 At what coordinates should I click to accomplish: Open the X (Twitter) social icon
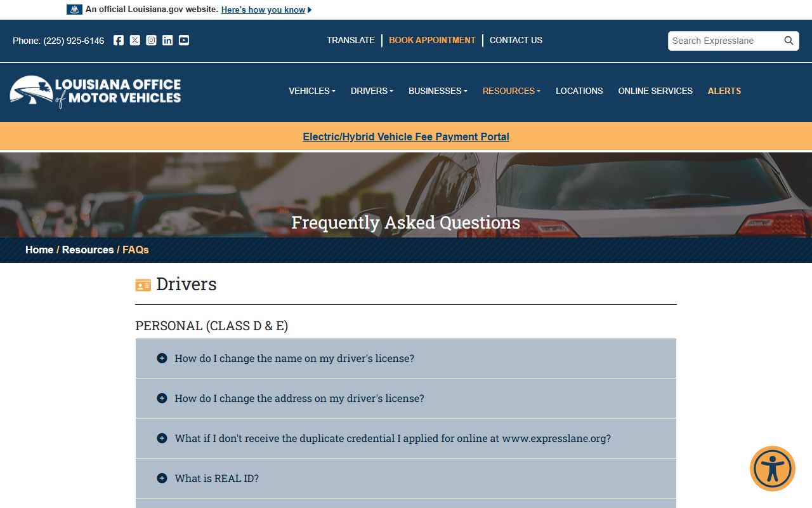(135, 40)
